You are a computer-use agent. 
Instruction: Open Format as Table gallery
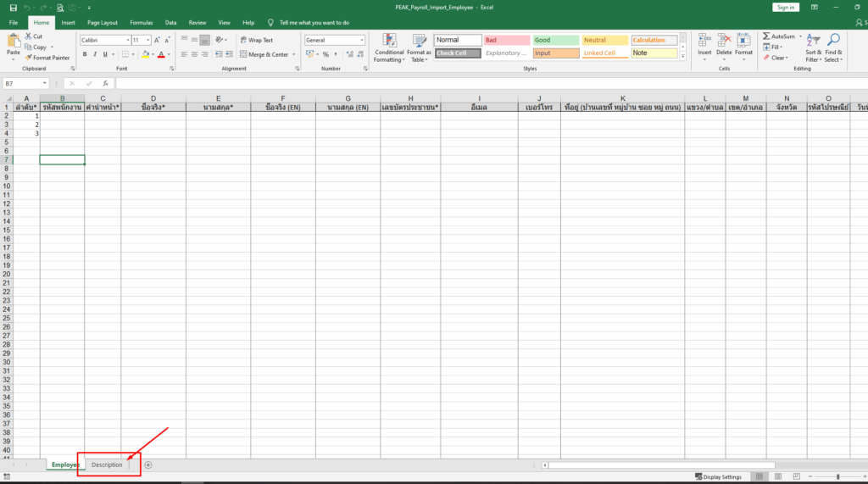419,48
